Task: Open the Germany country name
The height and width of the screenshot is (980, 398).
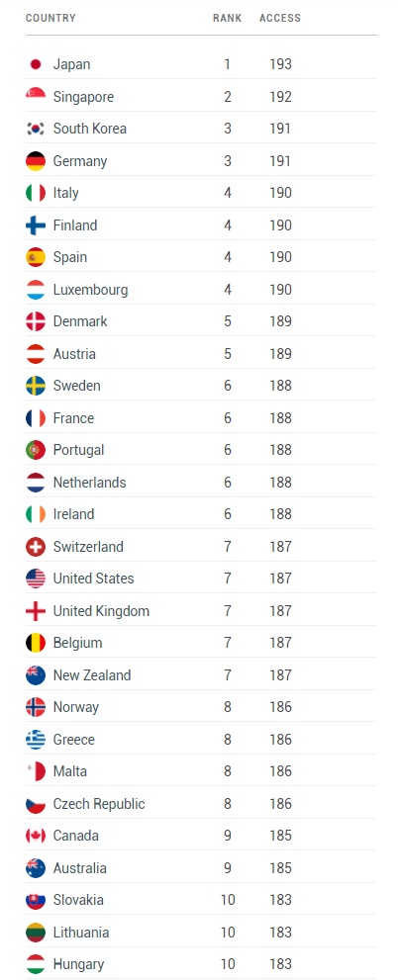Action: click(80, 161)
